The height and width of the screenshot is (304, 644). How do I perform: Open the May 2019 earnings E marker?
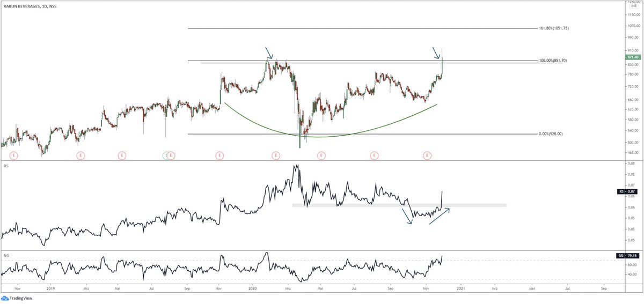point(122,155)
